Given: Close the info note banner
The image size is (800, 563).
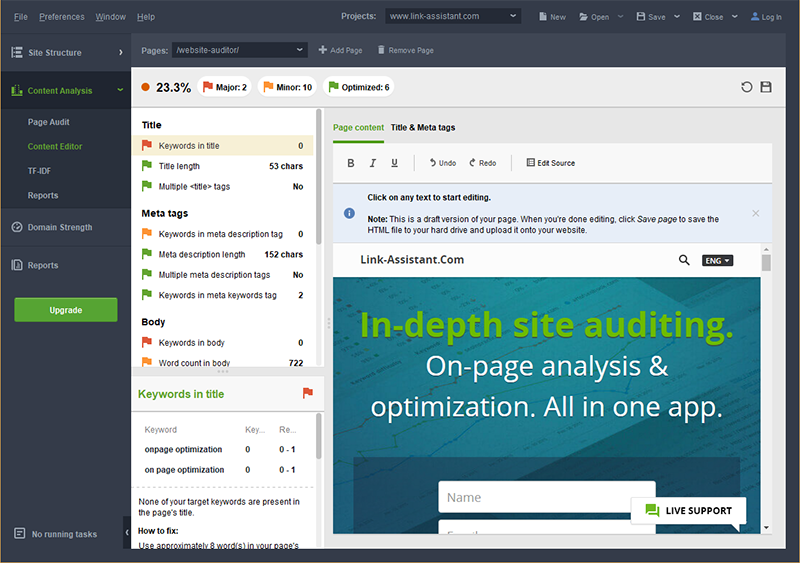Looking at the screenshot, I should point(756,213).
